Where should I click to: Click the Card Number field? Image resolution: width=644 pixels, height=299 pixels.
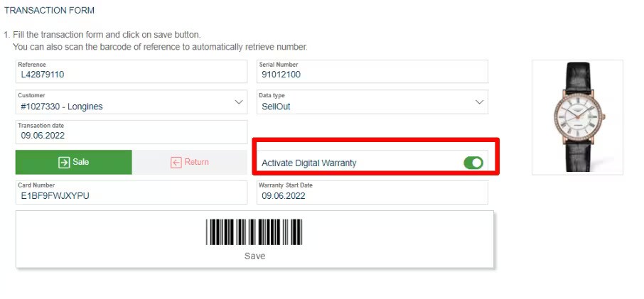coord(132,192)
